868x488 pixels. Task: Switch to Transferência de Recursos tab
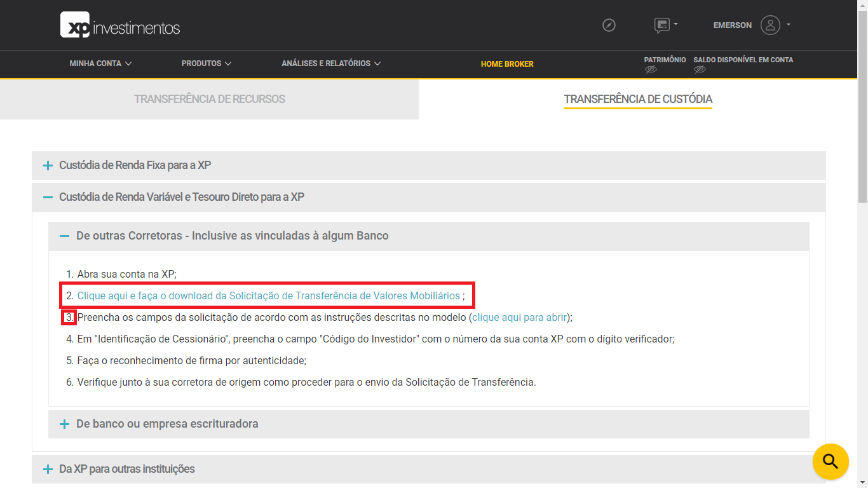pyautogui.click(x=210, y=99)
